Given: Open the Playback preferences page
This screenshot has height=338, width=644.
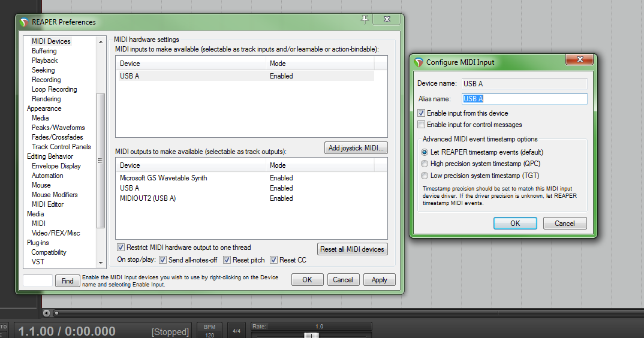Looking at the screenshot, I should [45, 61].
